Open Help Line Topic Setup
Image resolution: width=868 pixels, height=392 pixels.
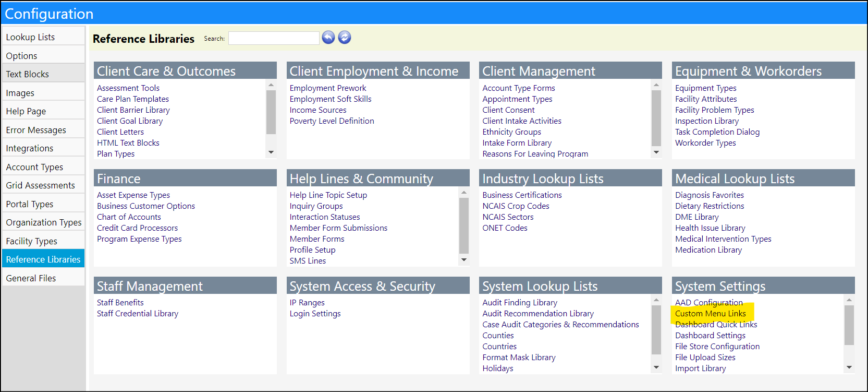click(x=328, y=195)
